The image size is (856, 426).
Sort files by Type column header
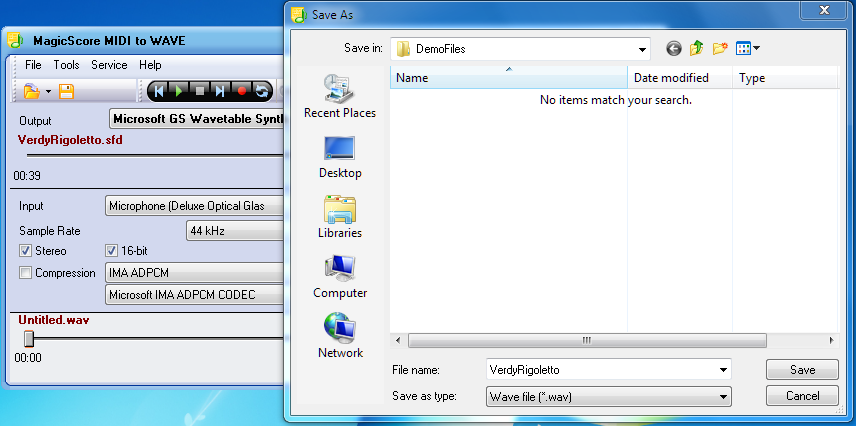(785, 78)
